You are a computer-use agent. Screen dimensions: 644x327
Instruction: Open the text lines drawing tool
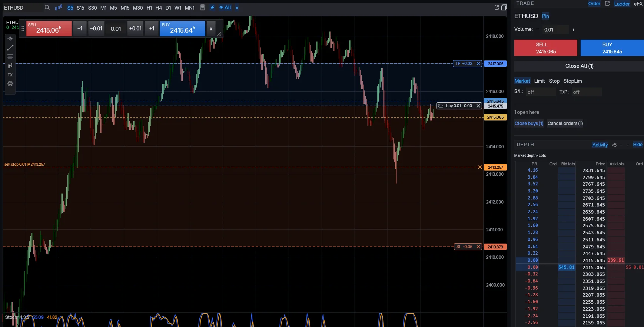pyautogui.click(x=10, y=57)
